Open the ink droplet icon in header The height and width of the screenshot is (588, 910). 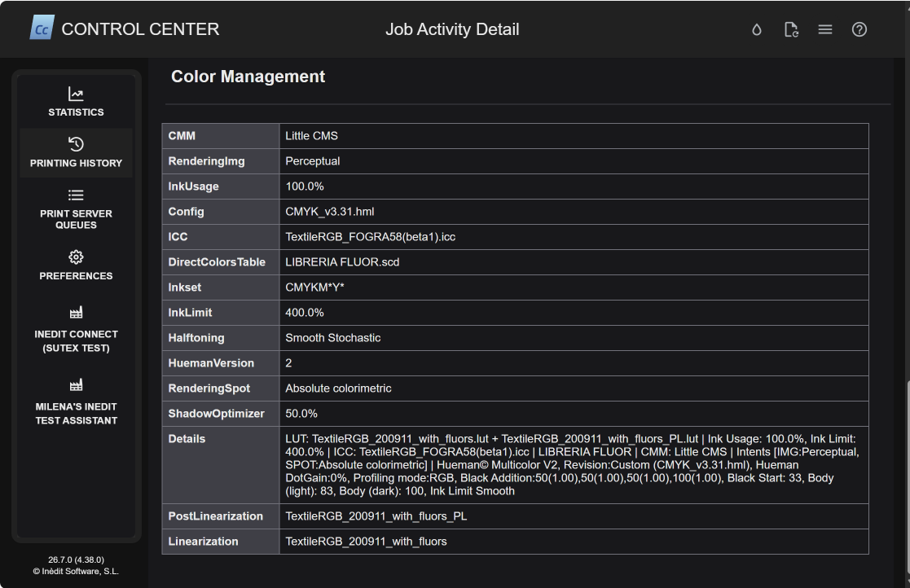(757, 29)
